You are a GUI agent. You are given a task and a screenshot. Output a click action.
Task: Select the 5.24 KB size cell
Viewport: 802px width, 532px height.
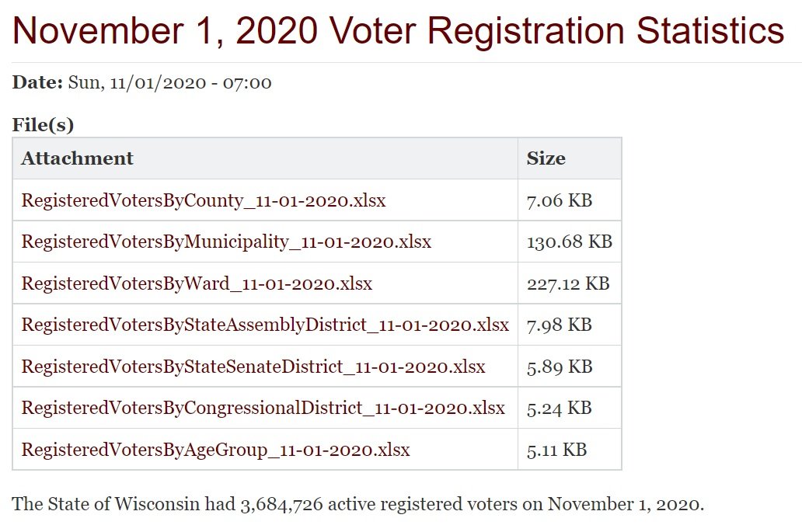559,408
